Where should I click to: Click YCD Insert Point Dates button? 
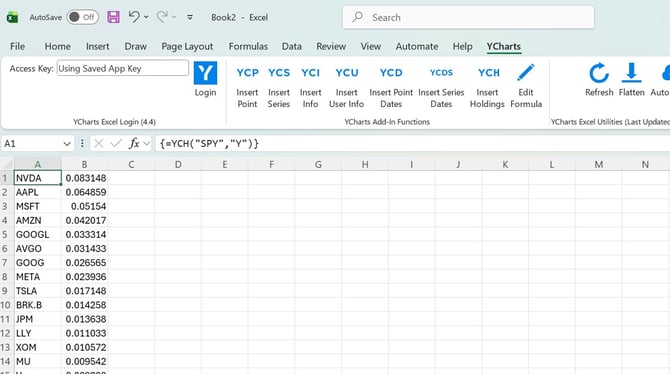point(391,88)
